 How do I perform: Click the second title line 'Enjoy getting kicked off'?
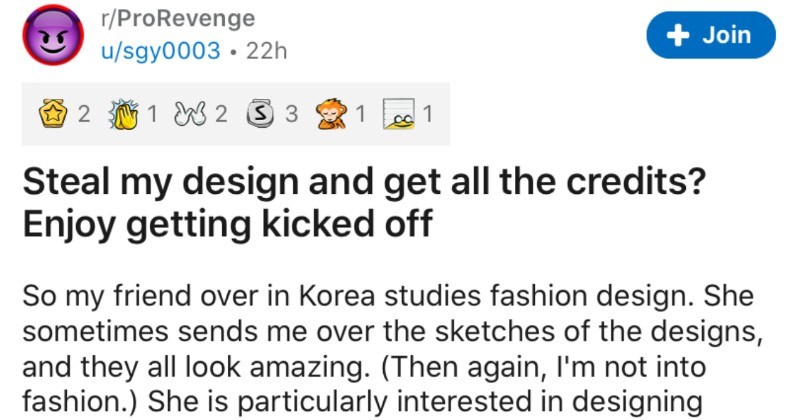click(228, 224)
